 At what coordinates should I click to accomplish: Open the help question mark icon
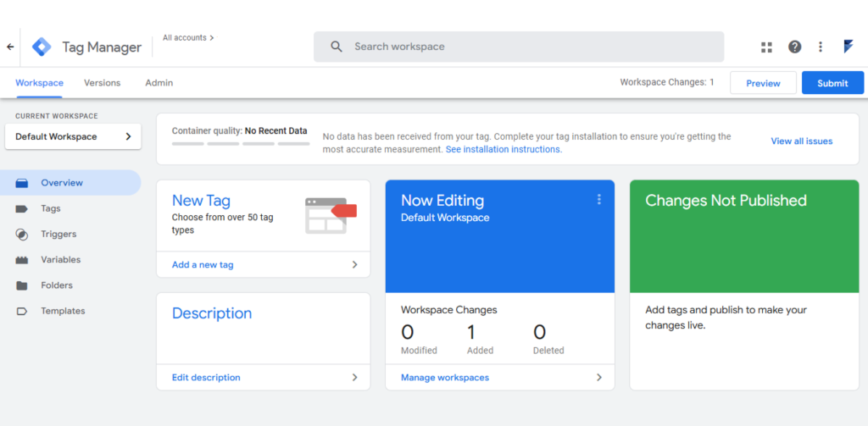(794, 47)
